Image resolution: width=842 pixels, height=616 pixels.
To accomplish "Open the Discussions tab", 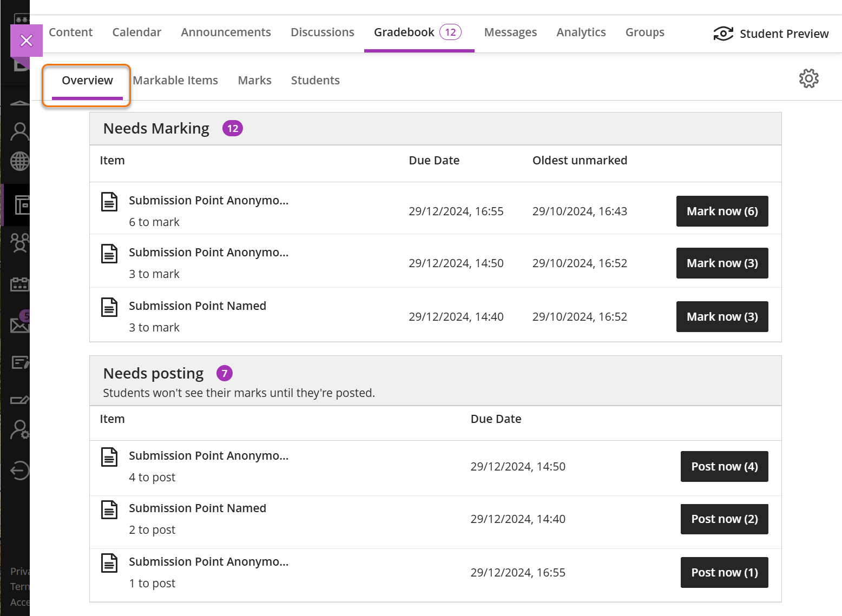I will point(322,32).
